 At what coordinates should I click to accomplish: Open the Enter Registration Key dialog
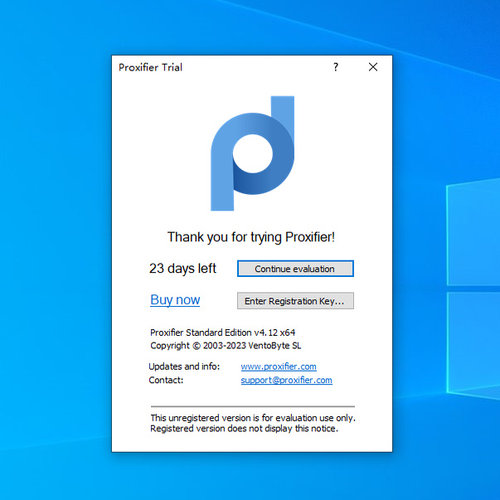(x=295, y=301)
